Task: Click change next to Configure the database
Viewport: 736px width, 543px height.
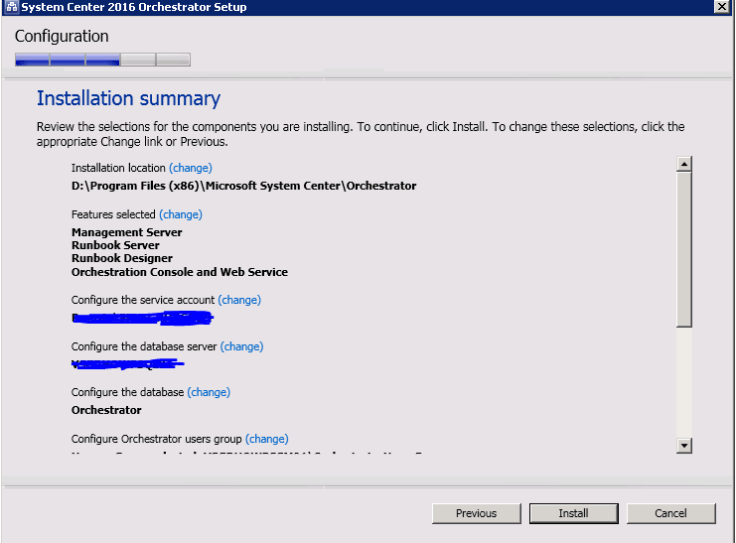Action: 208,392
